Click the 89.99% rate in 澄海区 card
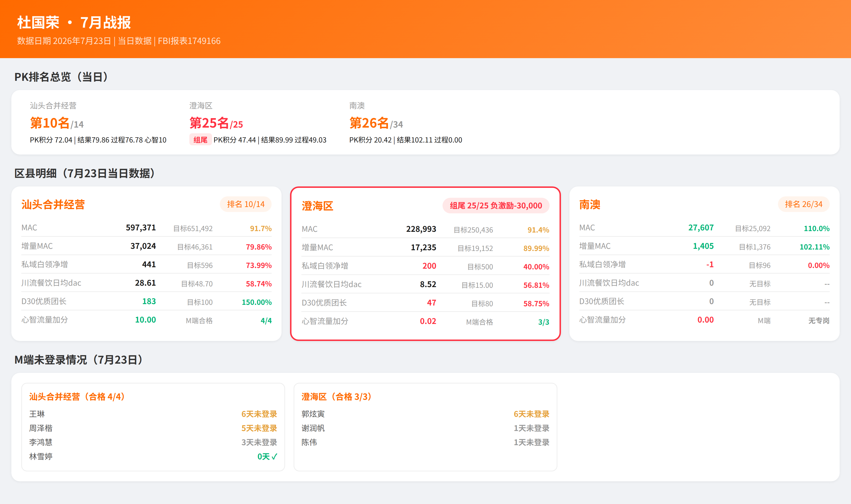The image size is (851, 504). (x=536, y=248)
